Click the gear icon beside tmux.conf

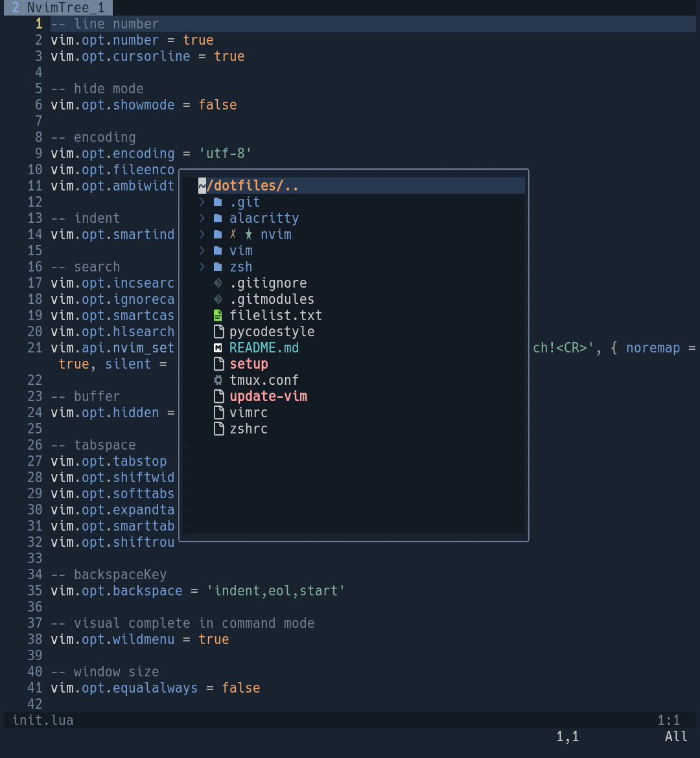tap(218, 380)
